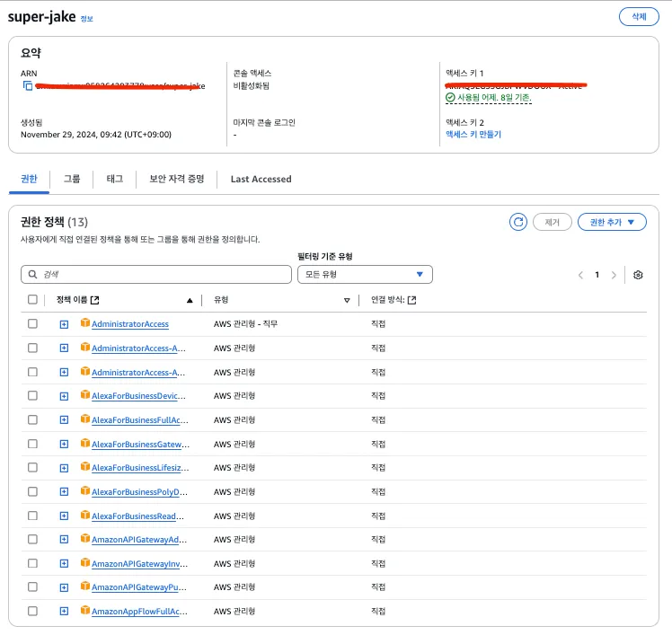
Task: Click in the 검색 search field
Action: tap(156, 274)
